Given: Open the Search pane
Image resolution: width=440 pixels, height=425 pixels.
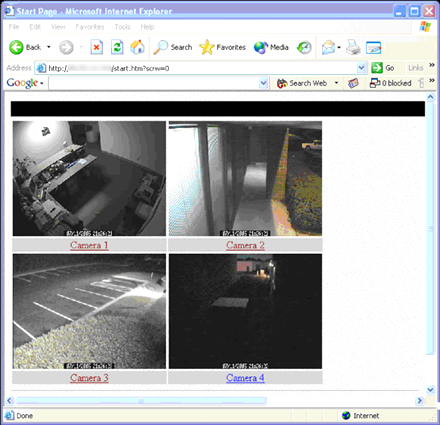Looking at the screenshot, I should click(173, 47).
